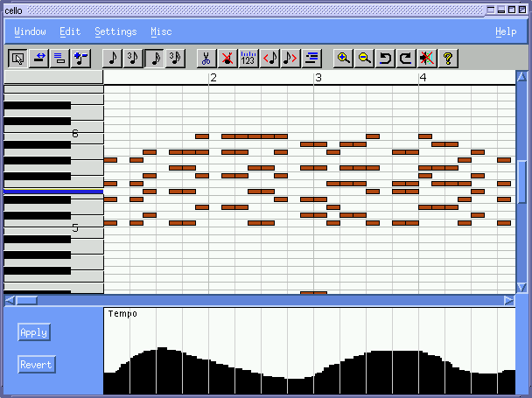The image size is (532, 398).
Task: Click the redo arrow icon
Action: (x=405, y=59)
